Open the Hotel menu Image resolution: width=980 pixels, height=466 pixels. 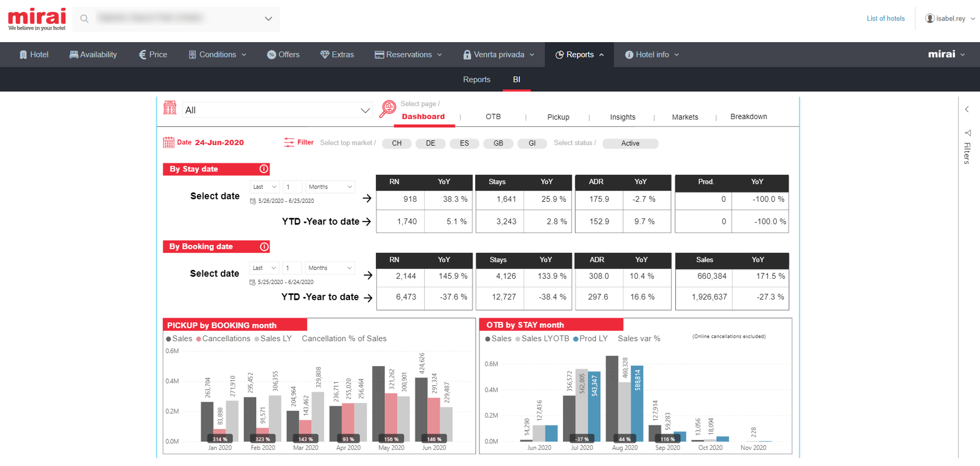coord(34,54)
